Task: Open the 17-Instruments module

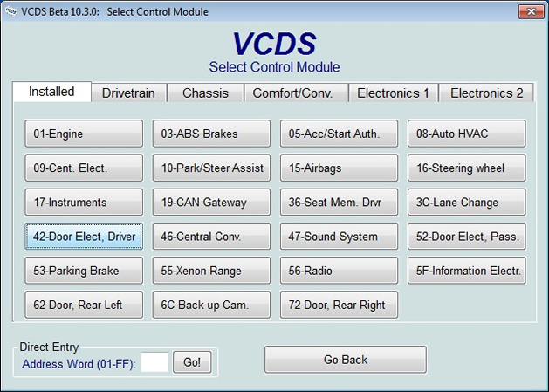Action: tap(84, 203)
